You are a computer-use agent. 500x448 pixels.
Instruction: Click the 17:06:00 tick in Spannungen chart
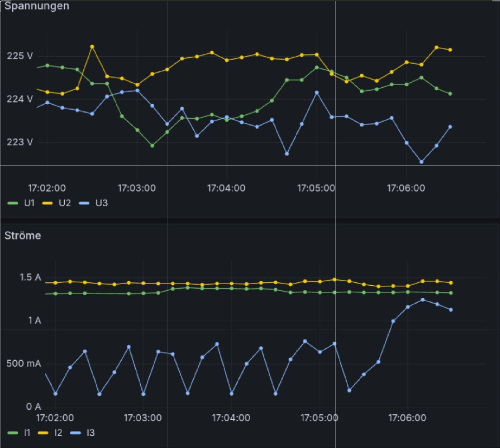point(406,188)
